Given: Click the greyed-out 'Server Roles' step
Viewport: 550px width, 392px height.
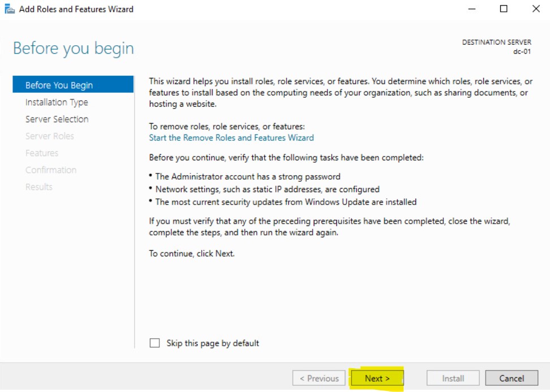Looking at the screenshot, I should (x=50, y=136).
